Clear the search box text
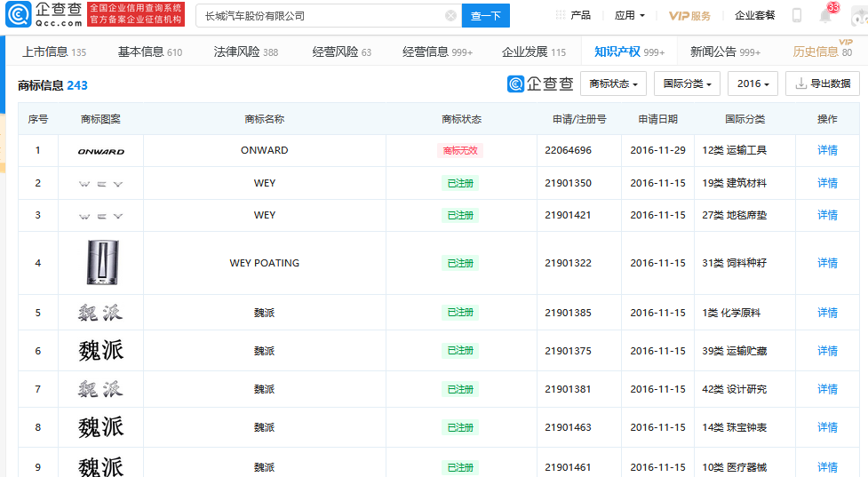 [x=451, y=15]
